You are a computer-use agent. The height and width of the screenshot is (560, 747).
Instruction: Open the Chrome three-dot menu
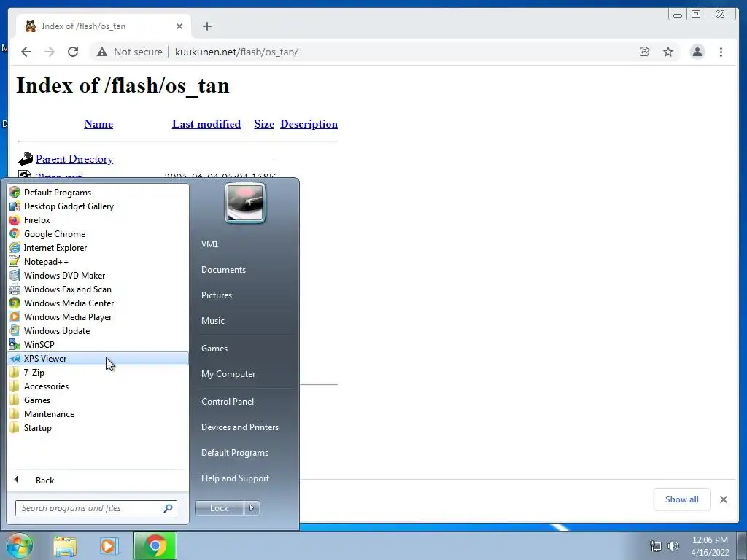[721, 52]
